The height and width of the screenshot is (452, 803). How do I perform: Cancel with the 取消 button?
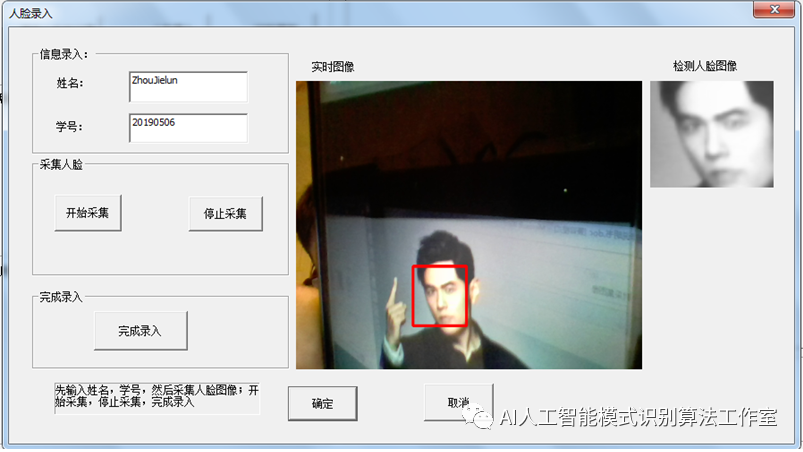coord(458,402)
